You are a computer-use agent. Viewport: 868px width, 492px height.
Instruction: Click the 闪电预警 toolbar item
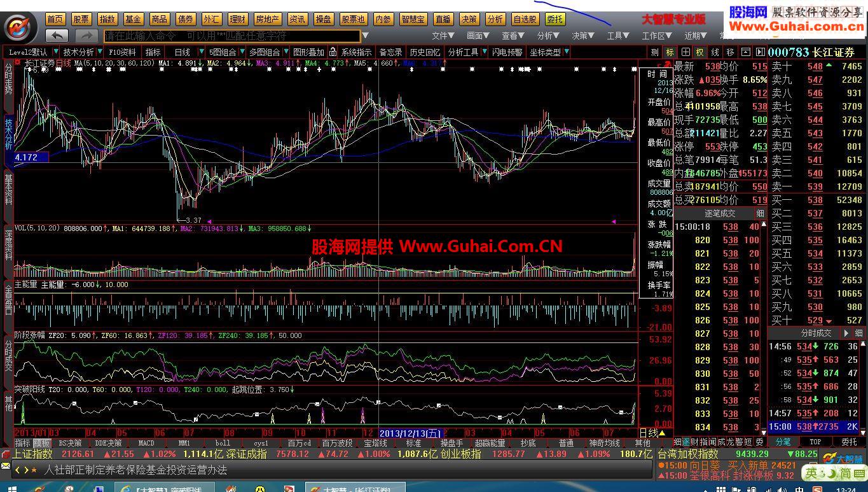[x=507, y=52]
